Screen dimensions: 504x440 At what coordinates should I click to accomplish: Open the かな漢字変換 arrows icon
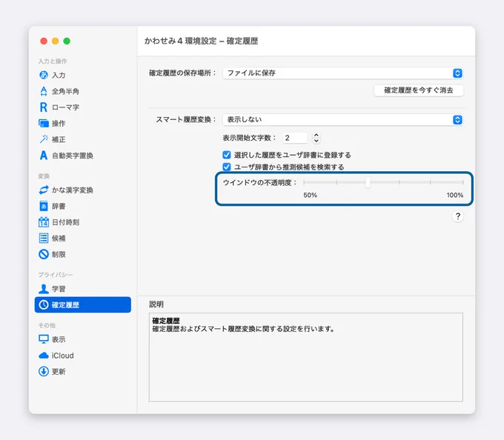coord(44,190)
